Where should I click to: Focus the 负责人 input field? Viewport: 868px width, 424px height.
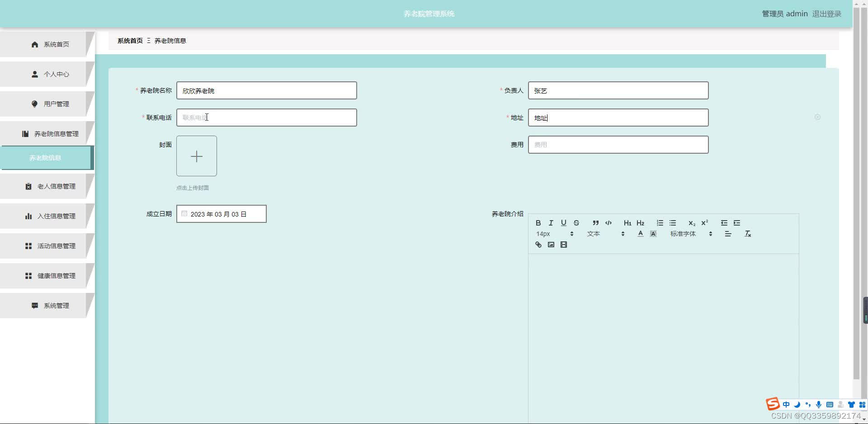tap(618, 90)
